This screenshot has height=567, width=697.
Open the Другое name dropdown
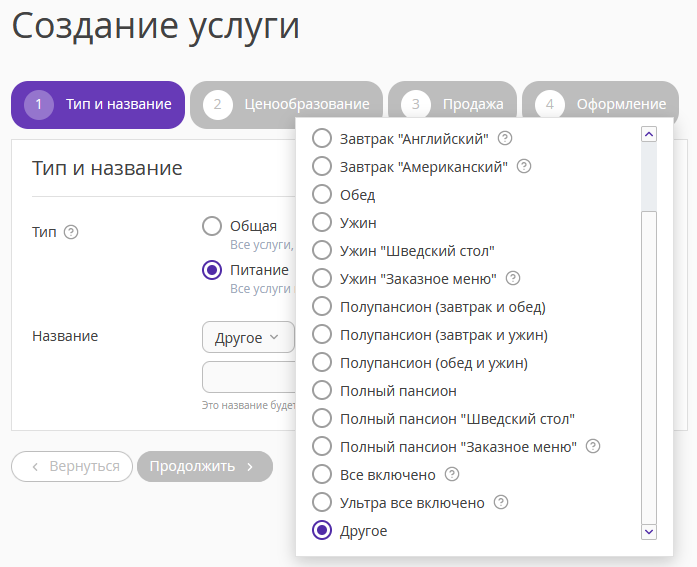tap(248, 337)
